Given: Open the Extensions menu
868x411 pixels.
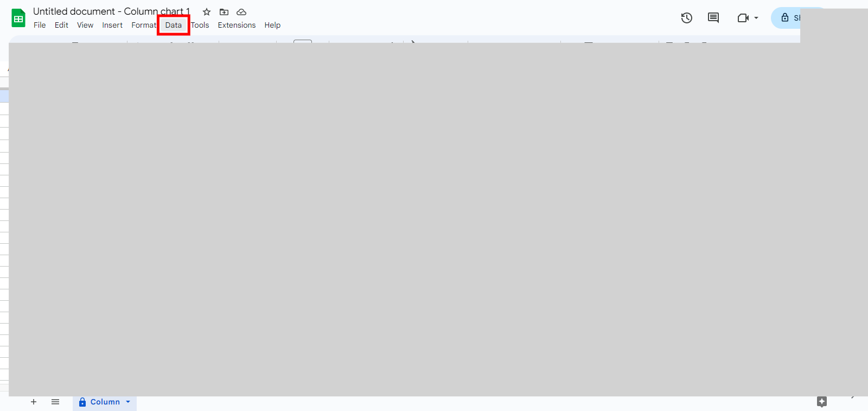Looking at the screenshot, I should point(237,25).
